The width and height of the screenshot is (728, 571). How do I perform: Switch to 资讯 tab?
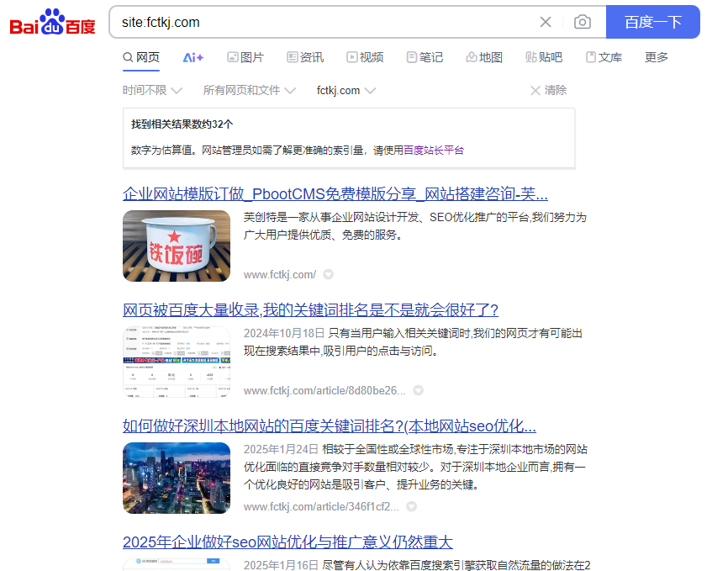tap(305, 57)
